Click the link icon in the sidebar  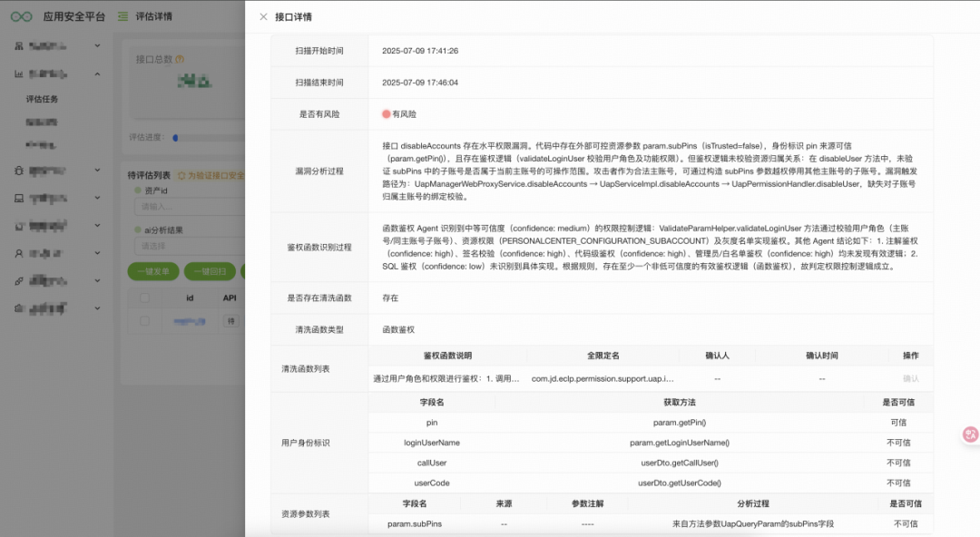click(x=19, y=281)
